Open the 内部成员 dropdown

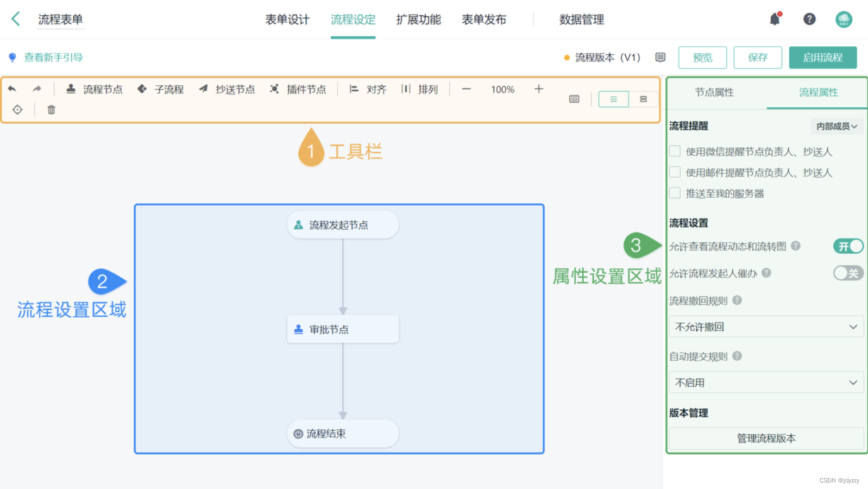point(837,126)
